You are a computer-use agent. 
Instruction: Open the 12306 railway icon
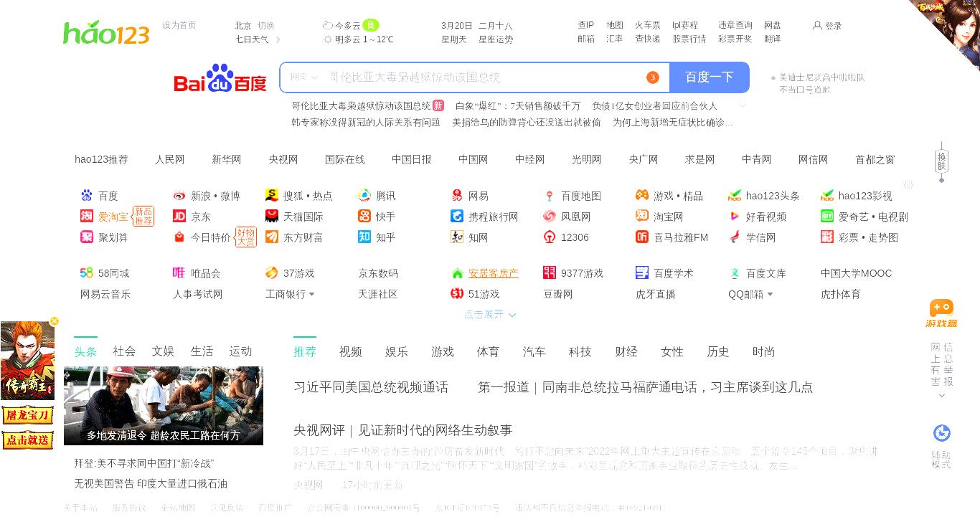coord(550,237)
